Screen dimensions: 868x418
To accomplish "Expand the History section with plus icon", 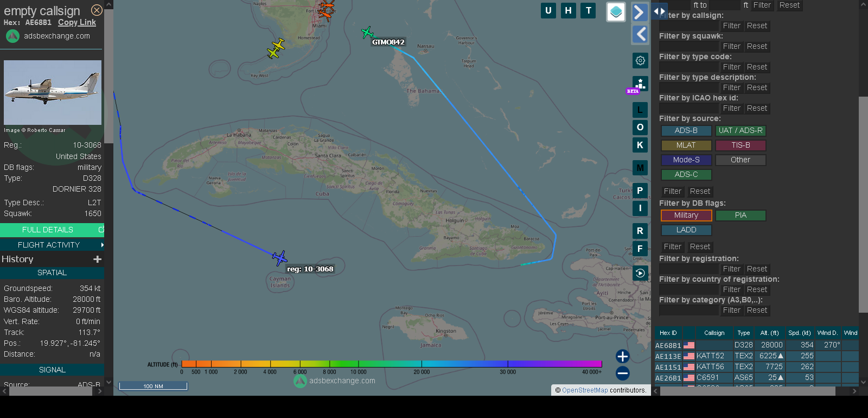I will pos(98,259).
